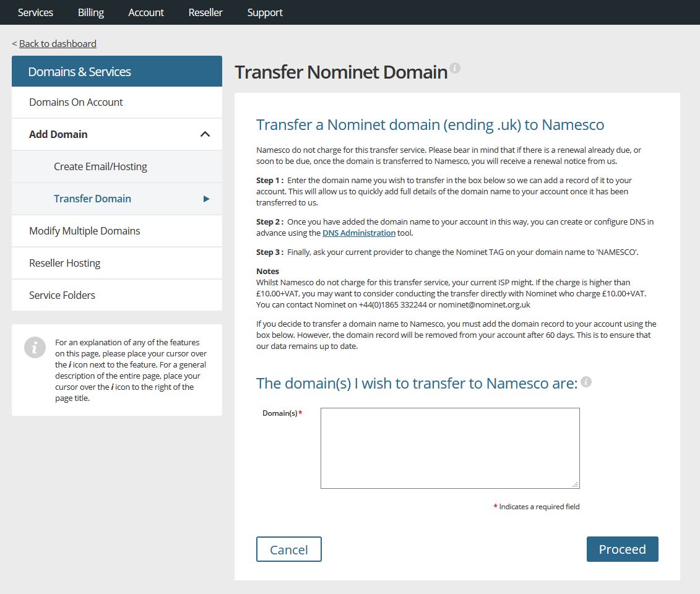Click the info icon beside Transfer Nominet Domain title
This screenshot has width=700, height=594.
455,68
